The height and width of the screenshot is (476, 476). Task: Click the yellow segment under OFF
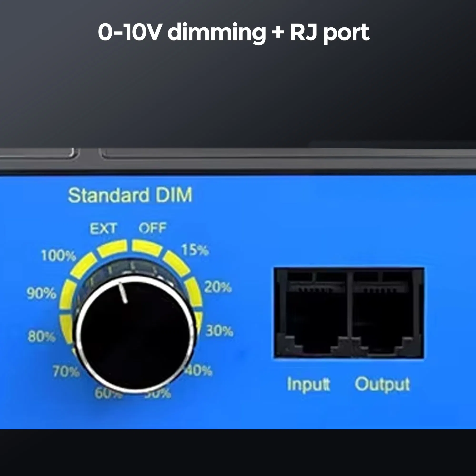pos(147,248)
